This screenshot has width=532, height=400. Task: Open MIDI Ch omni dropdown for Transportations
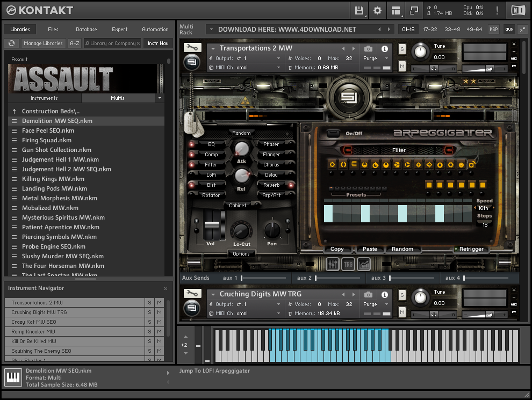click(278, 68)
